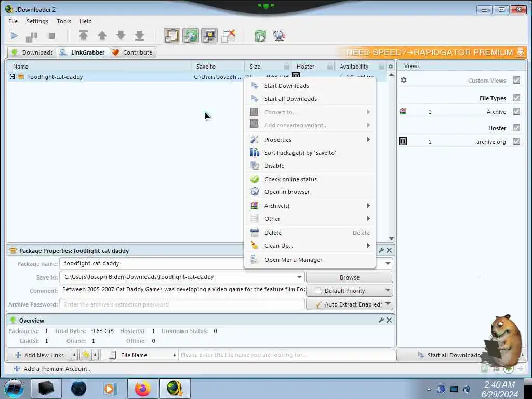Click the file name search field
This screenshot has height=399, width=532.
[x=287, y=355]
